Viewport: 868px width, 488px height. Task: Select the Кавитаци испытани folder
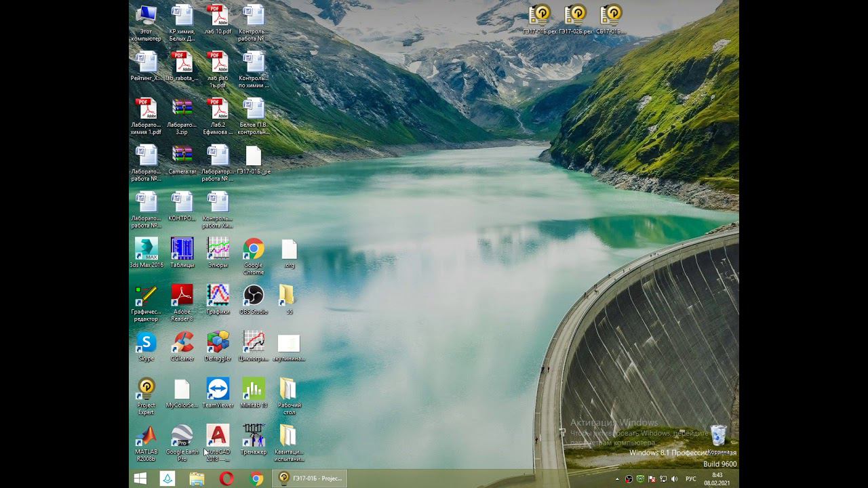point(289,443)
